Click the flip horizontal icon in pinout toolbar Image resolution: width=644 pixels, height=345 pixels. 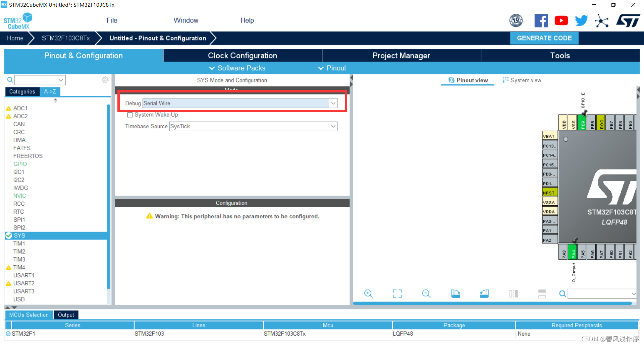(513, 294)
